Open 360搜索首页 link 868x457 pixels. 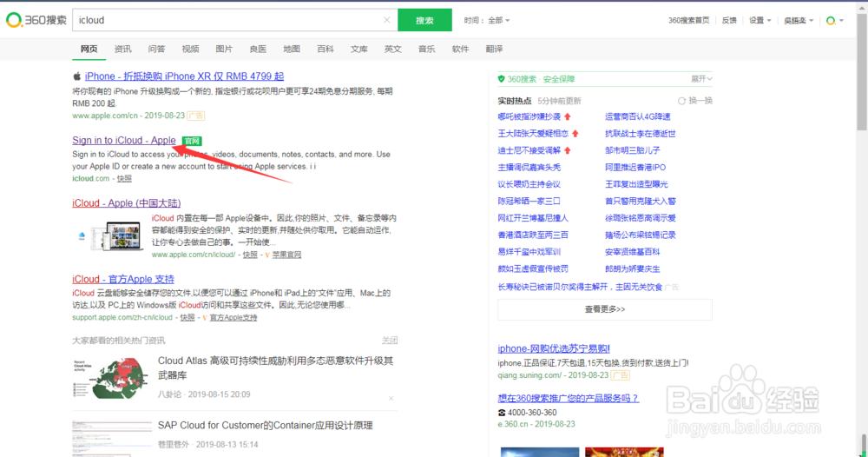pos(688,20)
